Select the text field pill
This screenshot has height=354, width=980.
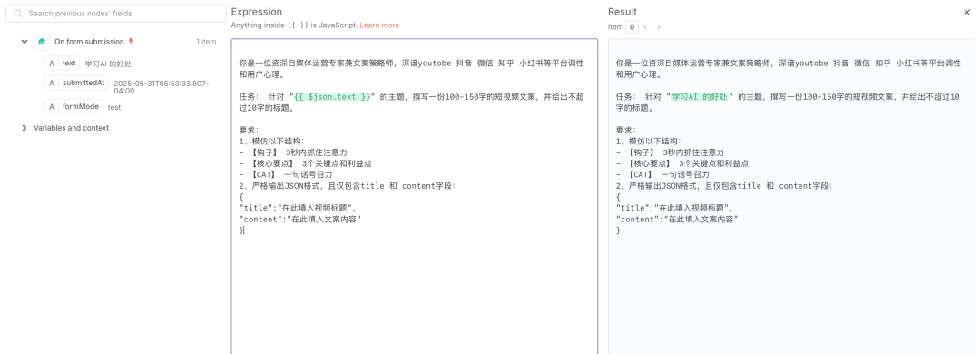click(62, 64)
